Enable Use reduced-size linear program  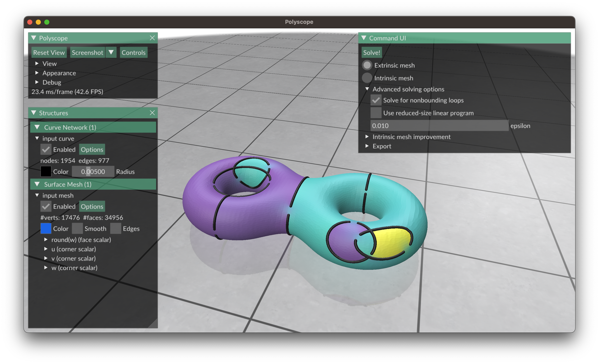click(x=376, y=113)
